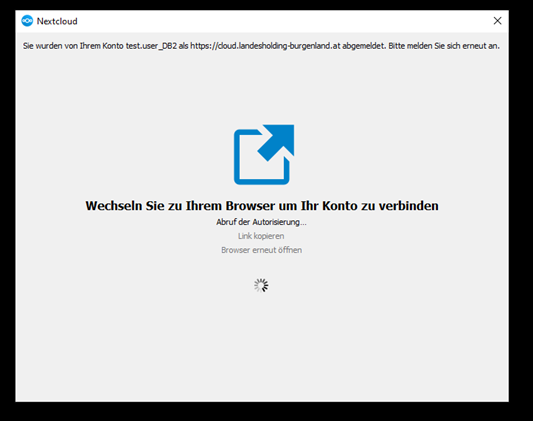Click the 'Abruf der Autorisierung...' status text

261,222
